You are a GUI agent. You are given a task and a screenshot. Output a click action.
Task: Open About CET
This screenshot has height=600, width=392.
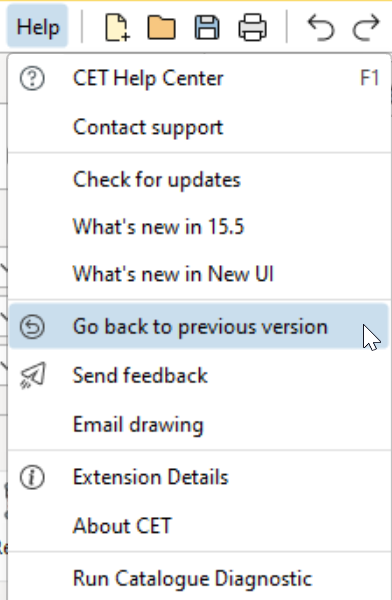[x=199, y=525]
